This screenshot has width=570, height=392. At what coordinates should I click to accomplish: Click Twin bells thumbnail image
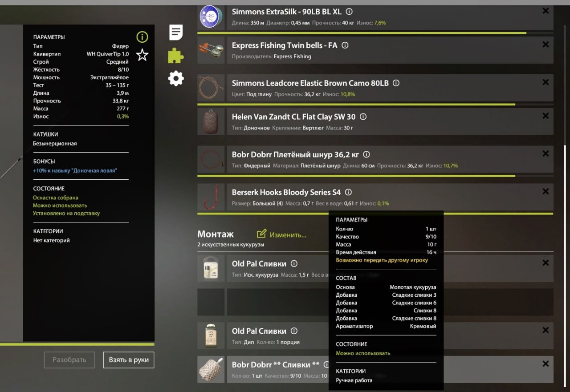[x=211, y=50]
